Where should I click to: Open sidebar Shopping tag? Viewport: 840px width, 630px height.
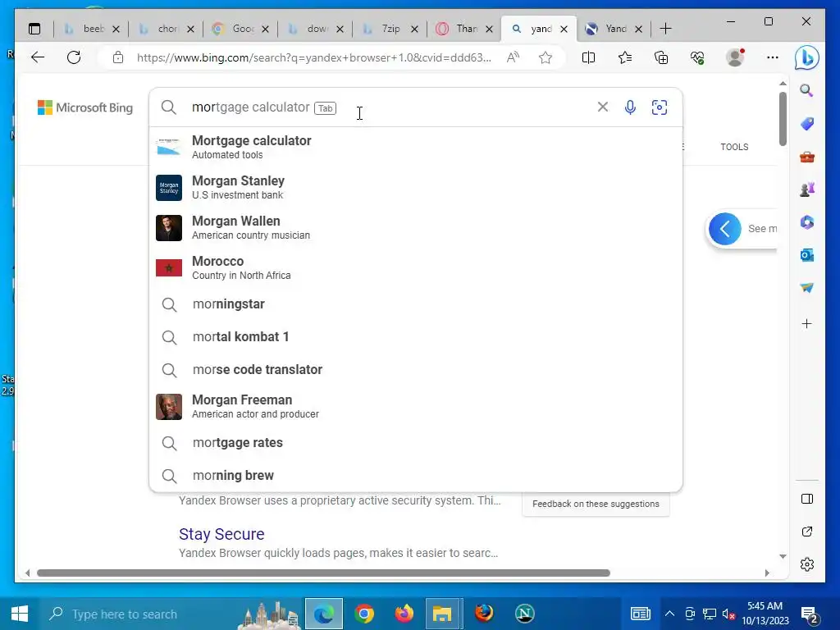pos(807,124)
